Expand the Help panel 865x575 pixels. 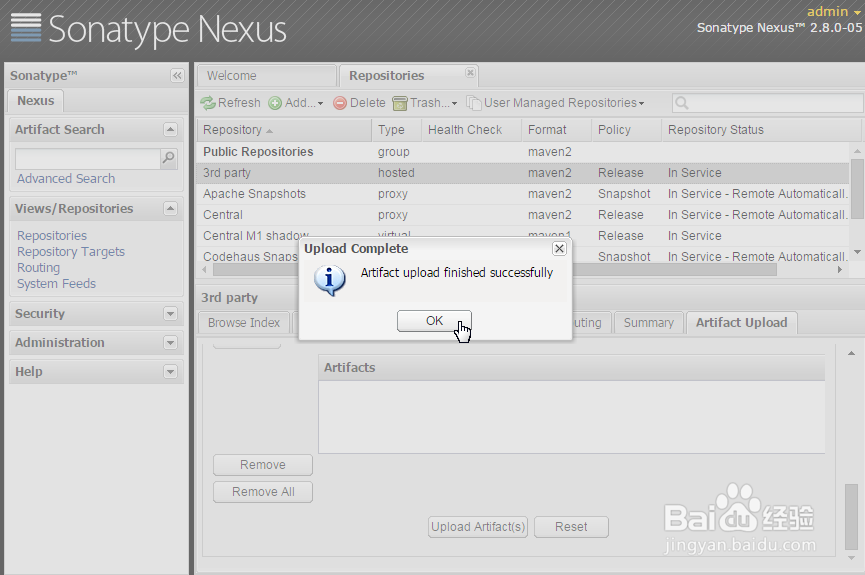tap(170, 371)
